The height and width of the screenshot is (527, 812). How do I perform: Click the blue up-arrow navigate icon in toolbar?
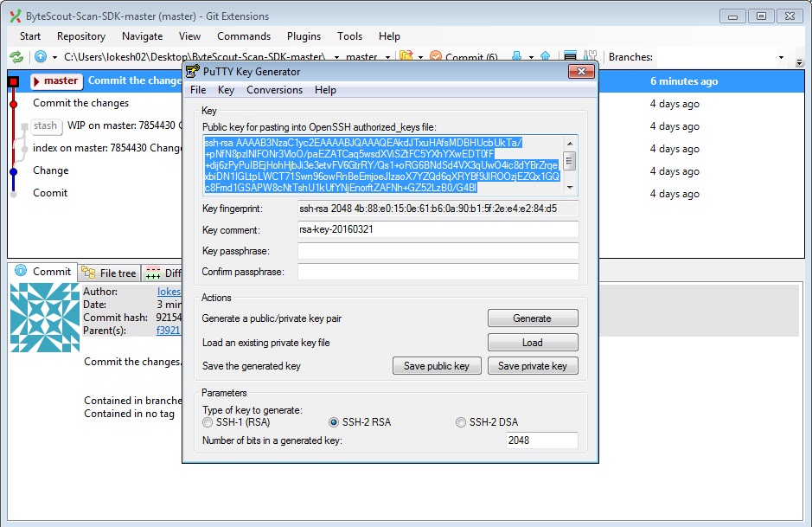[41, 56]
